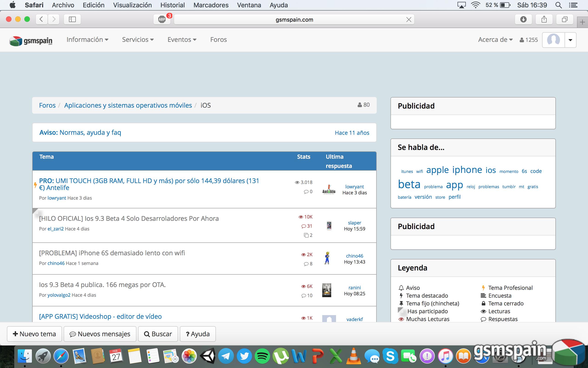Open Telegram from the dock

click(226, 356)
